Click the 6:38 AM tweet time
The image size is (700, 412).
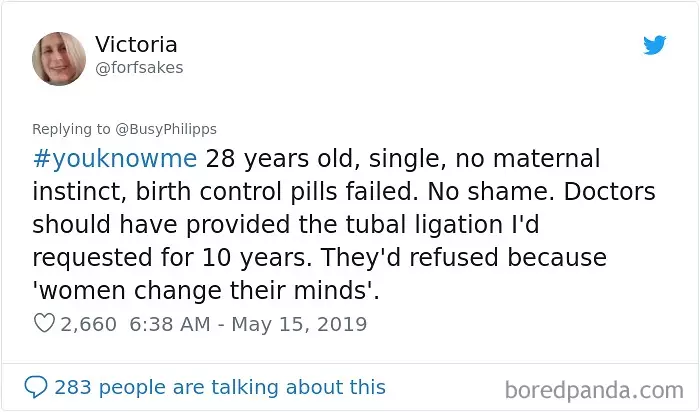(170, 324)
